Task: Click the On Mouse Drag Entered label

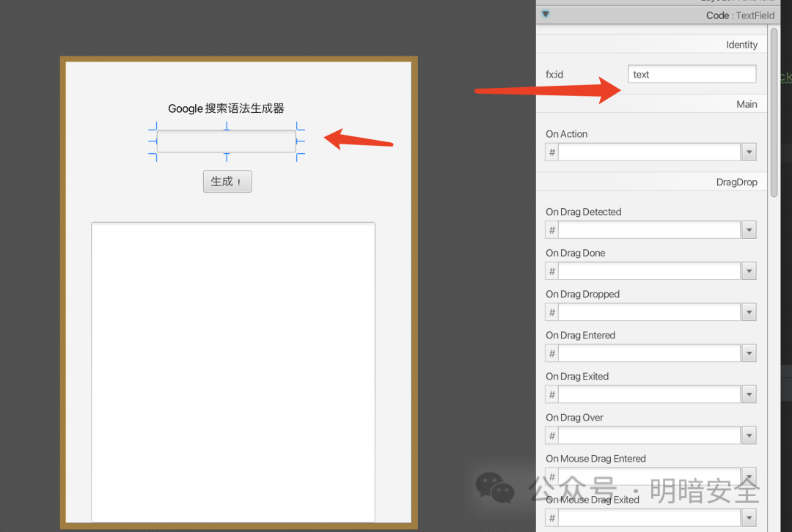Action: (595, 459)
